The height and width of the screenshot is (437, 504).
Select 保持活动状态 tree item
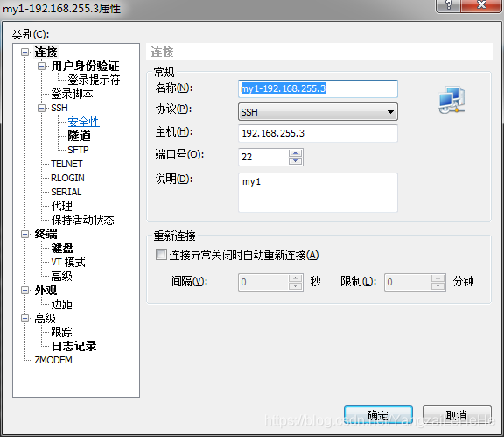[x=82, y=220]
